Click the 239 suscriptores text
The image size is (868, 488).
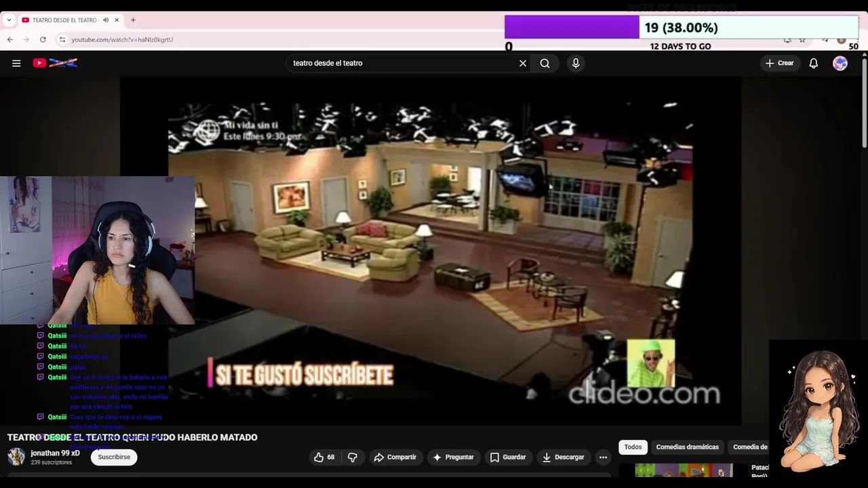[x=51, y=462]
